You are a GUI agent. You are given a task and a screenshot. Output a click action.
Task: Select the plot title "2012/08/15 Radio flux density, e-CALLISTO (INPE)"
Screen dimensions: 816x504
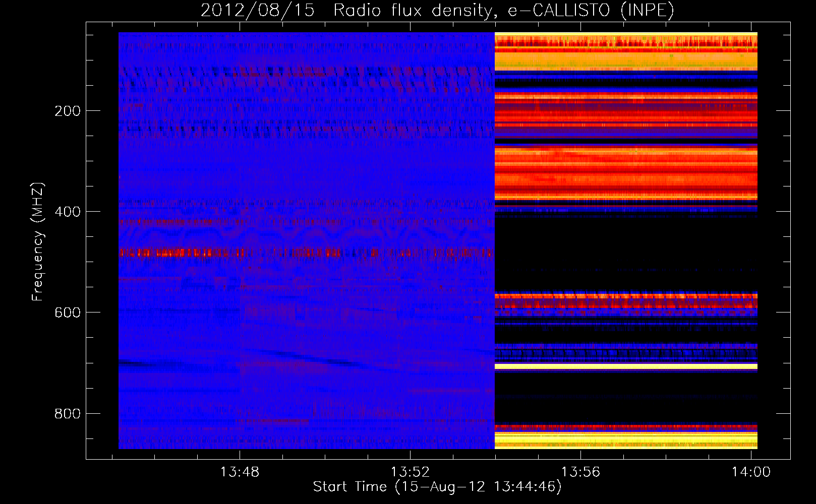coord(437,10)
